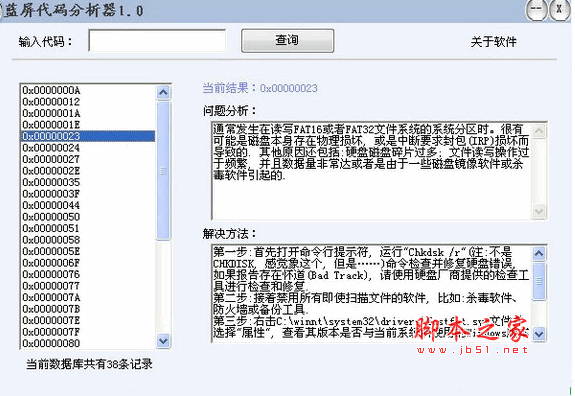Select code 0x0000007B in list
Screen dimensions: 575x396
coord(88,309)
